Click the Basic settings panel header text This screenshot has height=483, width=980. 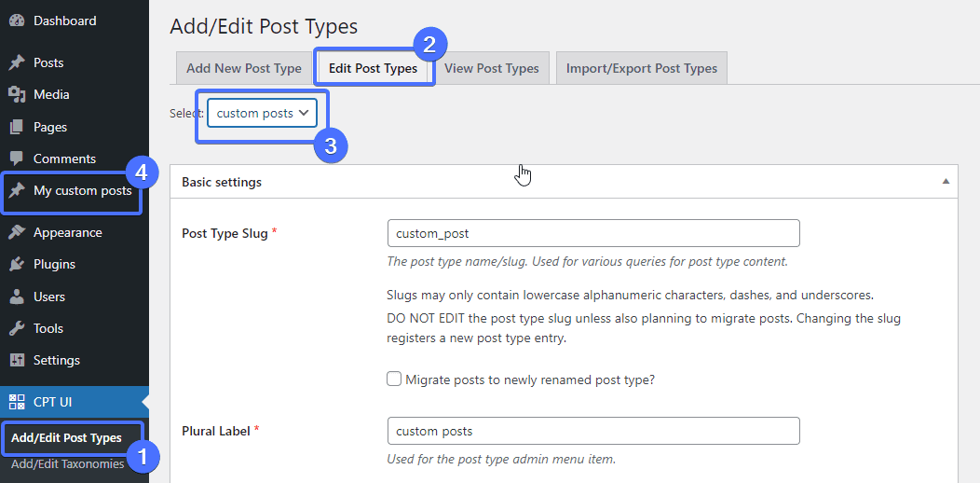[x=222, y=182]
